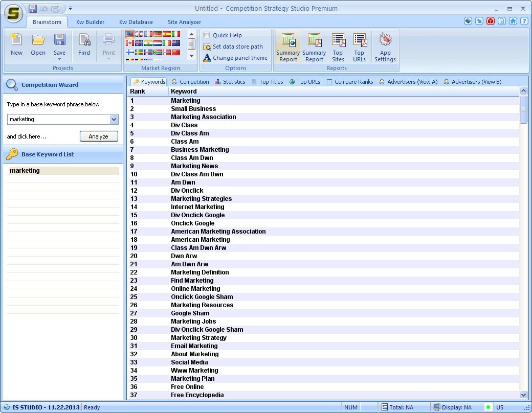Click the Analyze button

[99, 136]
